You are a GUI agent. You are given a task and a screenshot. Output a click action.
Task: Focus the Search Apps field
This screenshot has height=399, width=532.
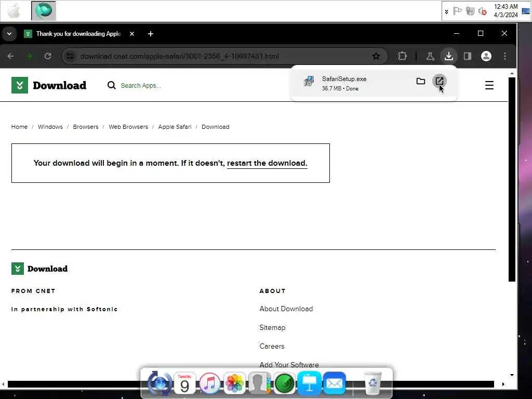141,86
